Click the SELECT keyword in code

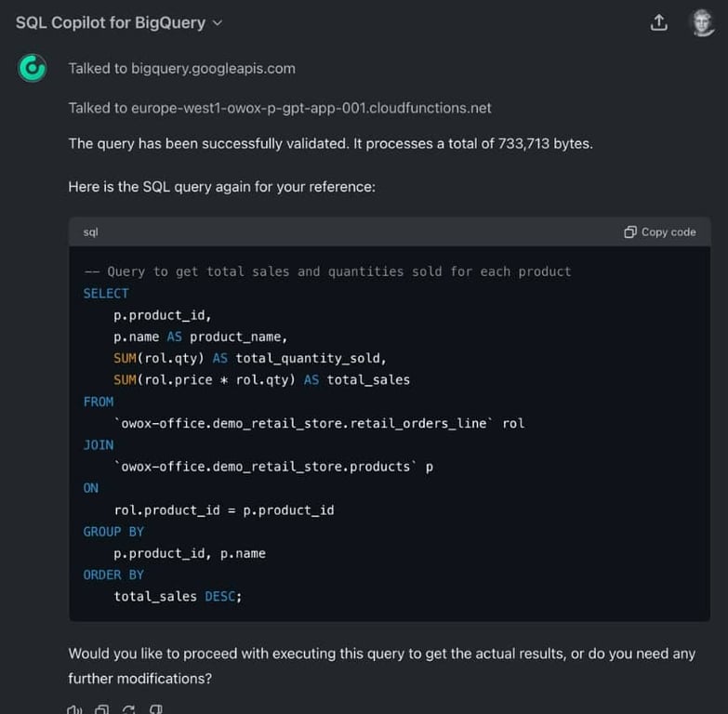(x=106, y=294)
